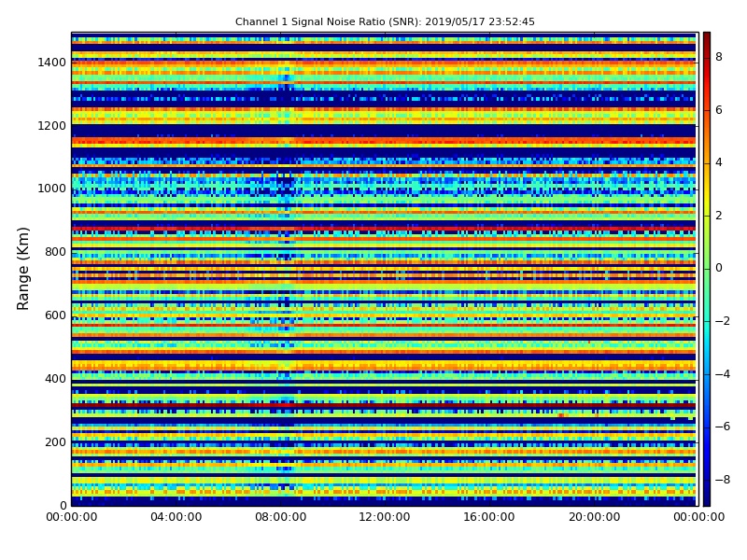747x560 pixels.
Task: Click the colorbar value −2
Action: [x=723, y=321]
